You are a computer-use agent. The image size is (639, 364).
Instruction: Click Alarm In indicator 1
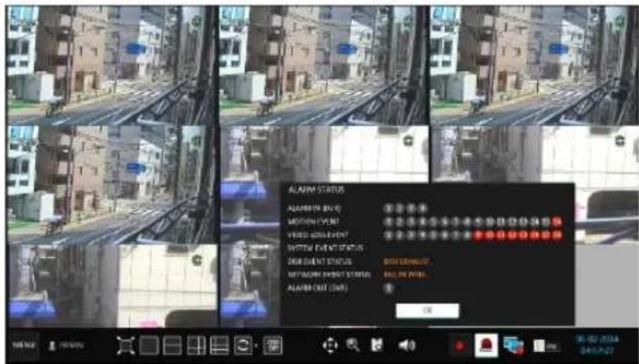(389, 209)
